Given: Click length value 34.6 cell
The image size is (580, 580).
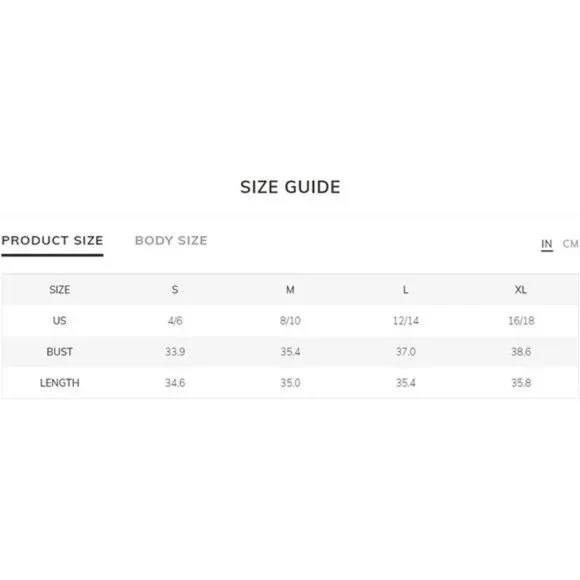Looking at the screenshot, I should 175,383.
